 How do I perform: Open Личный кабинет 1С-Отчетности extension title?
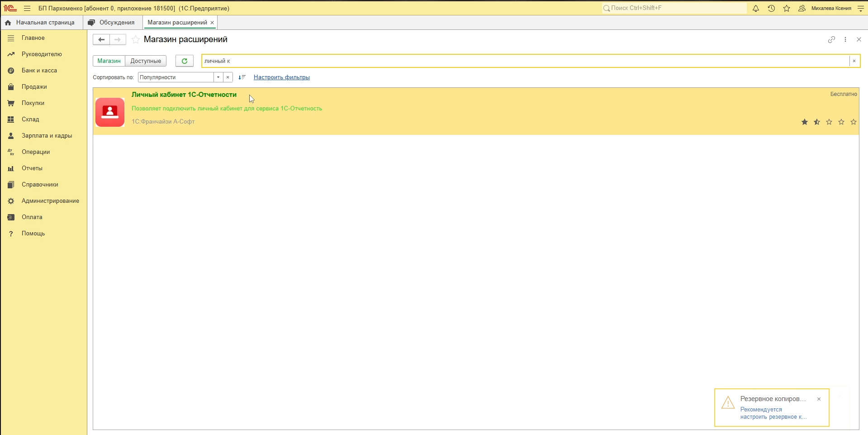coord(184,95)
